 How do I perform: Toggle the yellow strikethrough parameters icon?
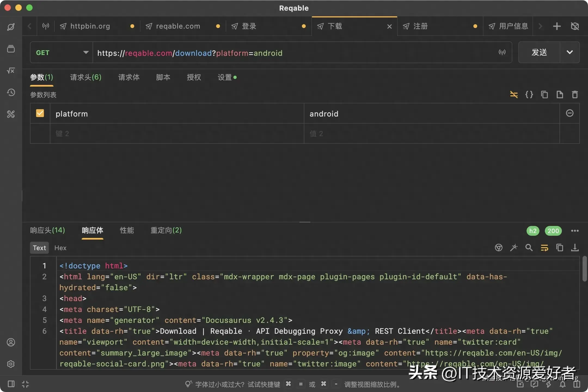[514, 94]
